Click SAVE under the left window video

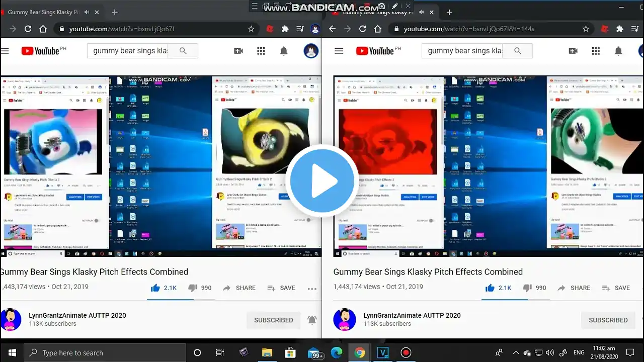[x=281, y=288]
